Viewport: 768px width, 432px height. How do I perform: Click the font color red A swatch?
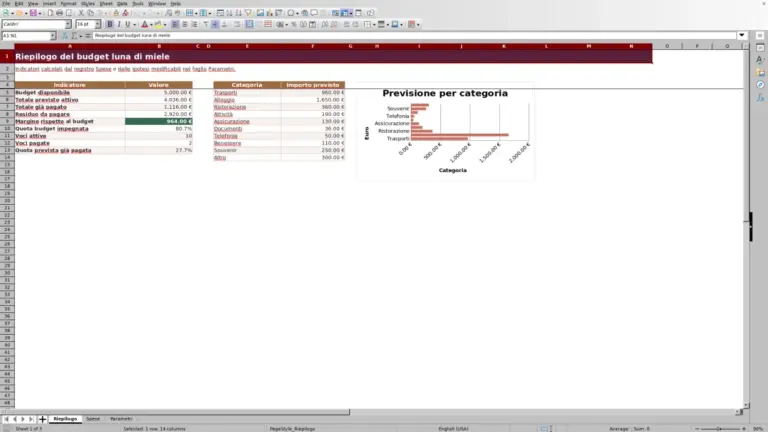point(144,24)
